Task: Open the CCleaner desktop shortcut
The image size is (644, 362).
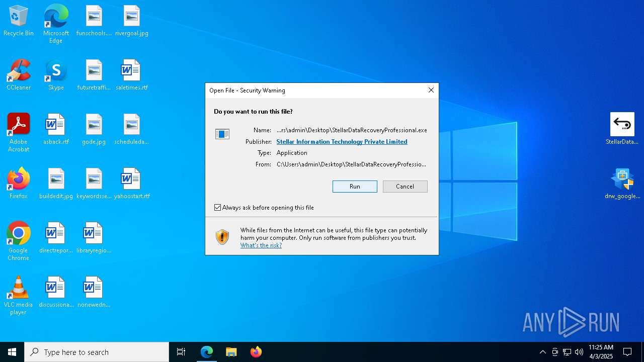Action: (19, 75)
